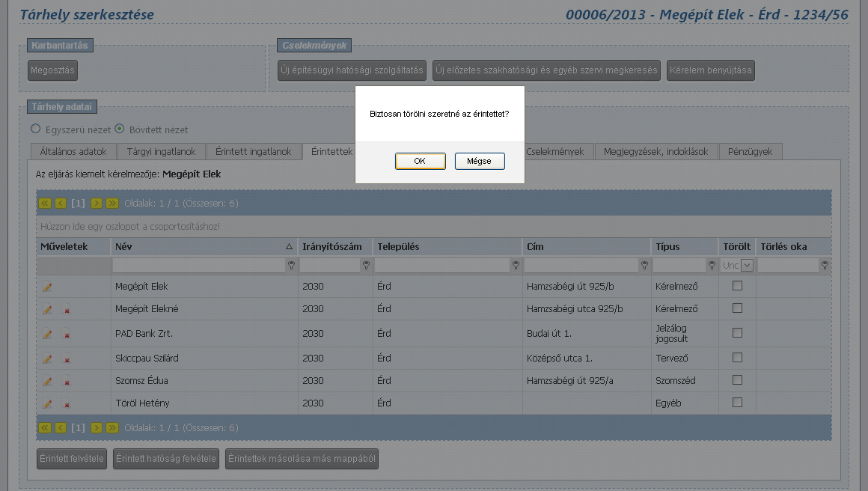Screen dimensions: 868x491
Task: Edit the PAD Bank Zrt. row
Action: (x=48, y=334)
